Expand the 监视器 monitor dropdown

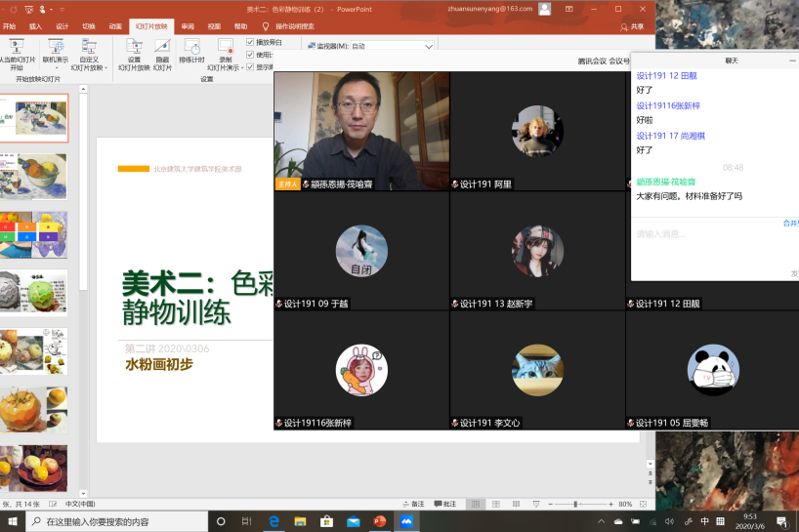click(428, 46)
